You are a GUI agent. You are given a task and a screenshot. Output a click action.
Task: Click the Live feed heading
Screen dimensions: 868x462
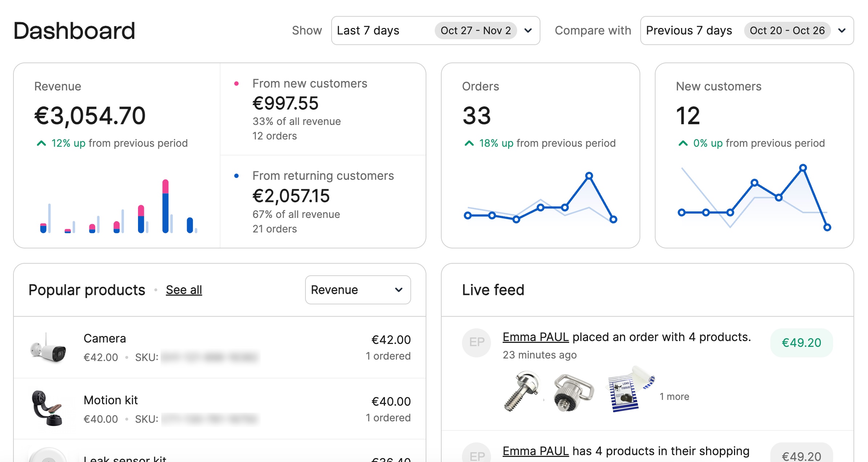click(493, 290)
